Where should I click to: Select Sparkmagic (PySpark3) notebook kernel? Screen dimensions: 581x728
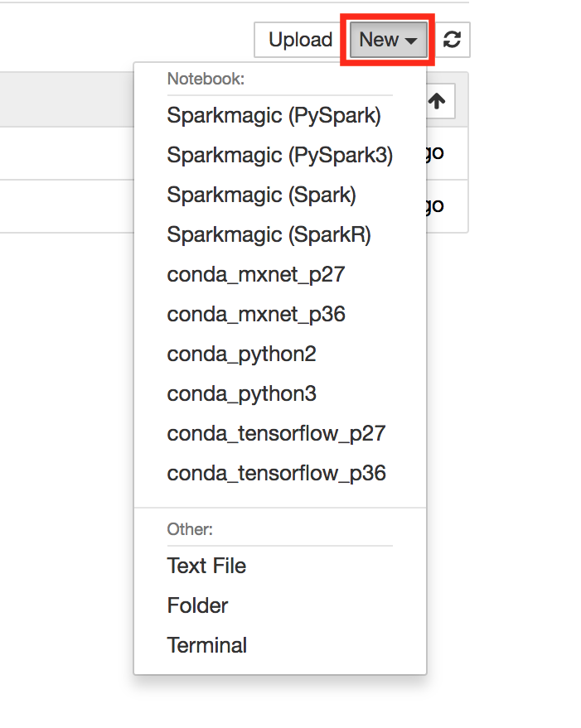click(x=279, y=155)
